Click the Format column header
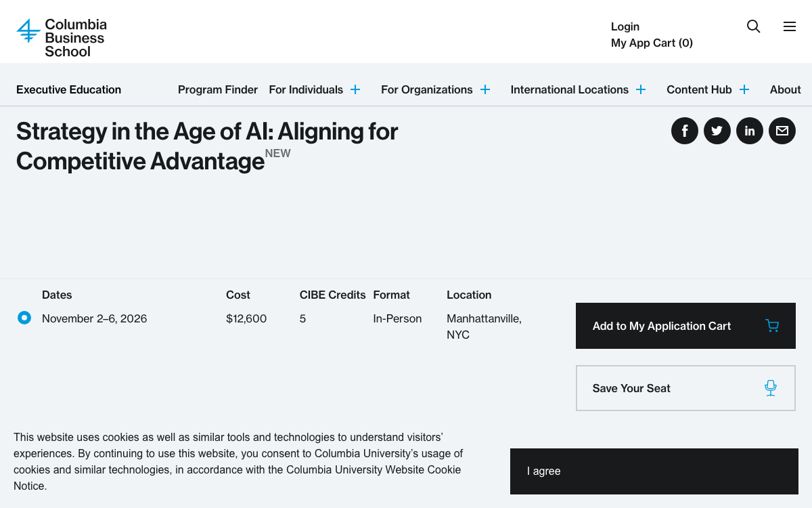Viewport: 812px width, 508px height. click(391, 295)
